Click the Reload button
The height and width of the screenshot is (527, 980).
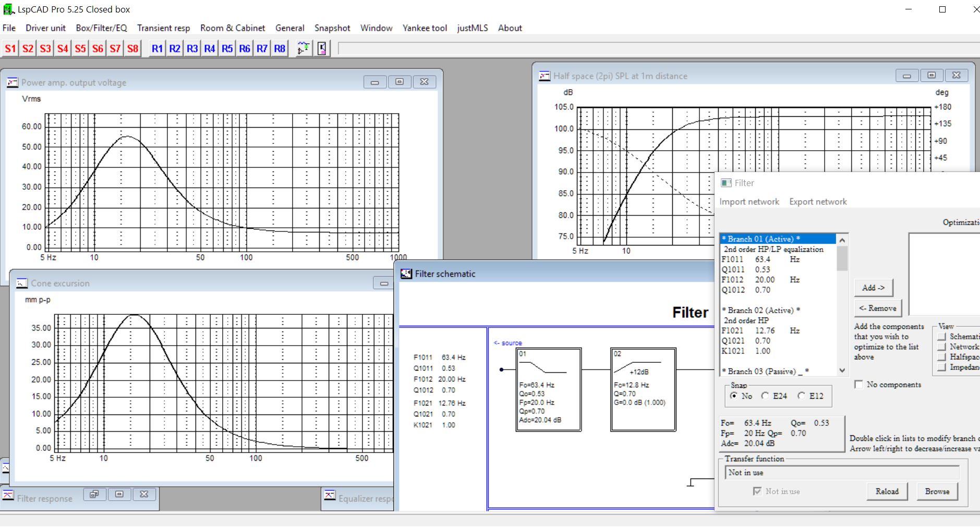887,491
